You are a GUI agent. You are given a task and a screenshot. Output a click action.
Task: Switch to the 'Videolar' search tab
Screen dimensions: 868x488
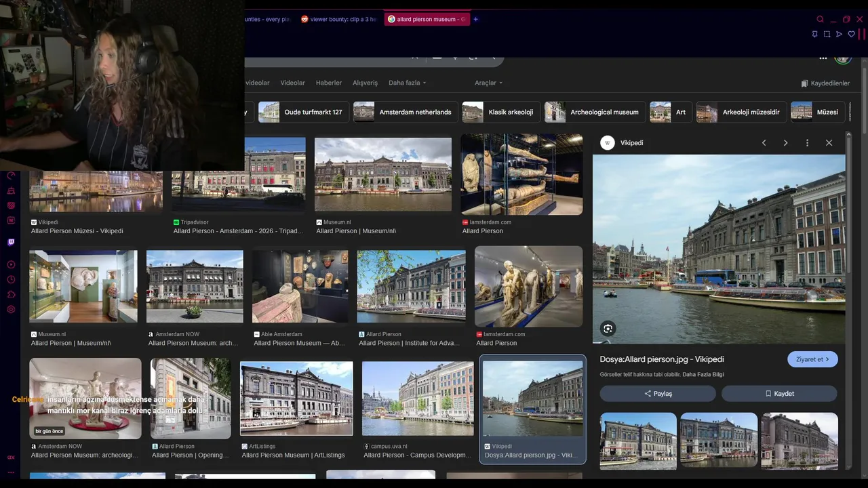click(x=292, y=83)
